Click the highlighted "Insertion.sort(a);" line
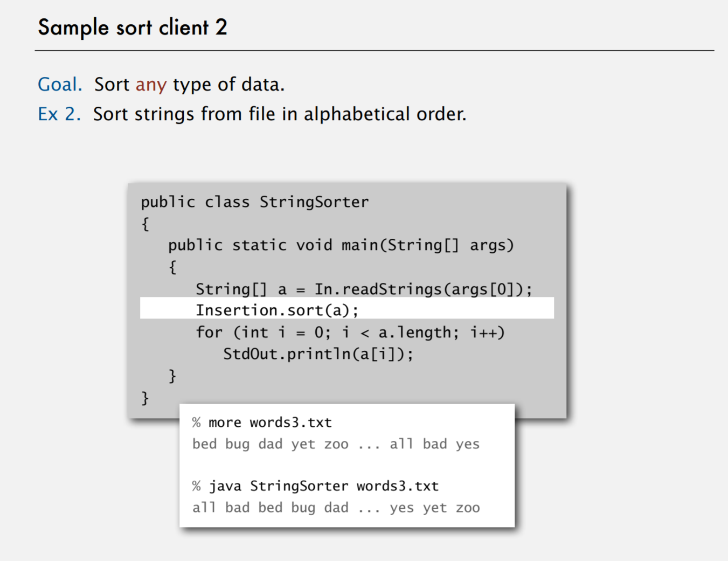The width and height of the screenshot is (728, 561). pos(277,310)
